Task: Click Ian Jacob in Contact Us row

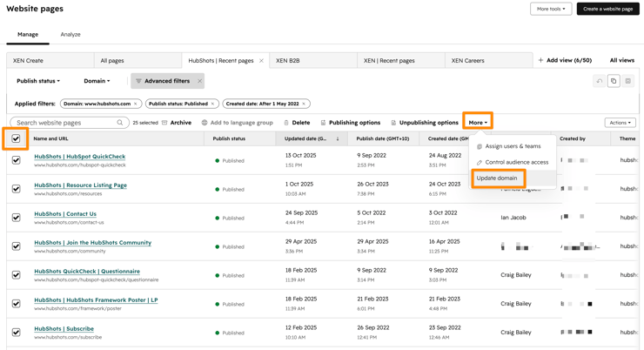Action: tap(513, 218)
